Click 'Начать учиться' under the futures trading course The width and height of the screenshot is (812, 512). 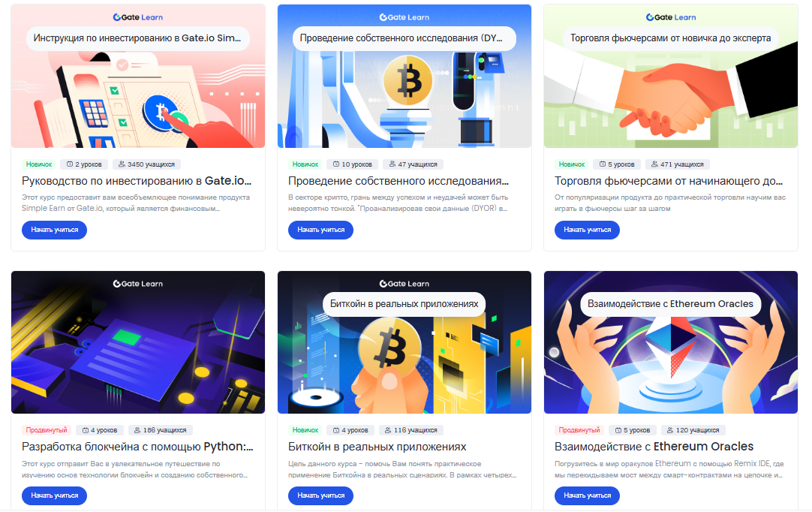[x=588, y=230]
